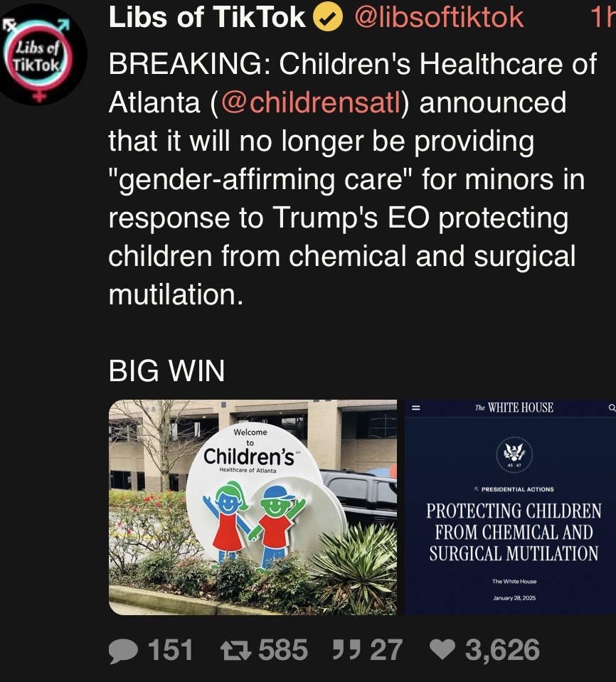The height and width of the screenshot is (682, 616).
Task: Click the search magnifier in White House image
Action: point(612,407)
